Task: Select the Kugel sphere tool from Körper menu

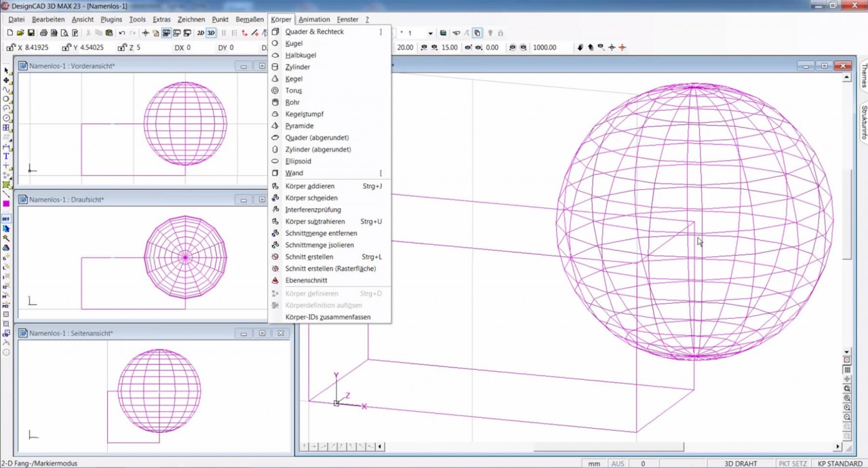Action: pos(294,43)
